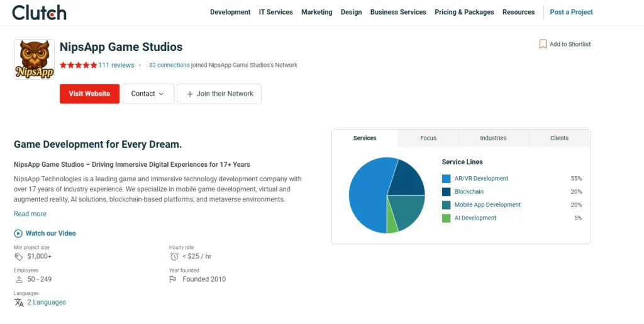Click the five-star rating icons

[78, 65]
